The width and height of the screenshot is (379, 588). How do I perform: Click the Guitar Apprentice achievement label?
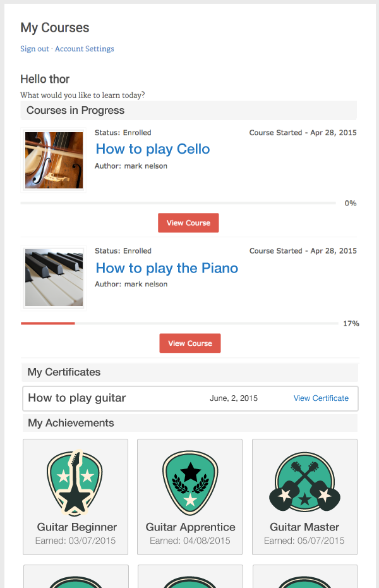point(190,527)
